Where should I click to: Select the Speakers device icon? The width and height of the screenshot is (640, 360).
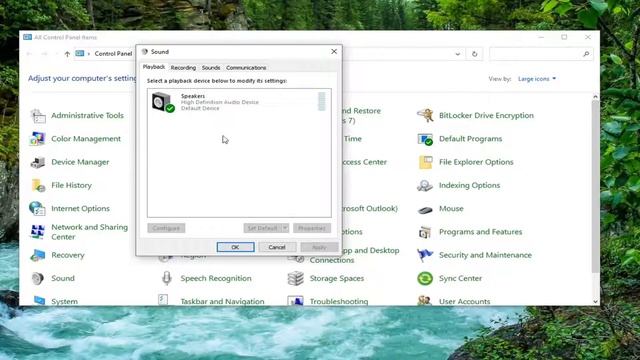click(x=163, y=102)
